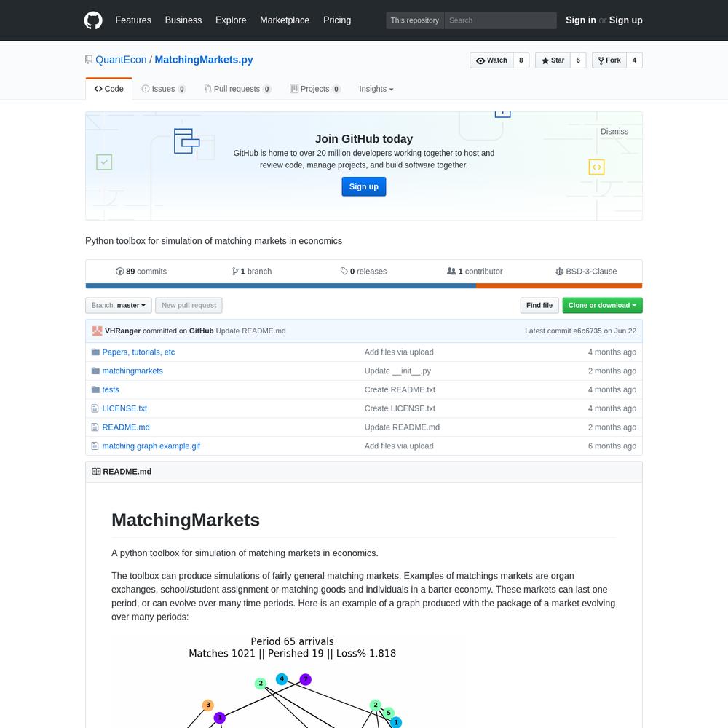Click the blue Sign up banner button

coord(363,186)
